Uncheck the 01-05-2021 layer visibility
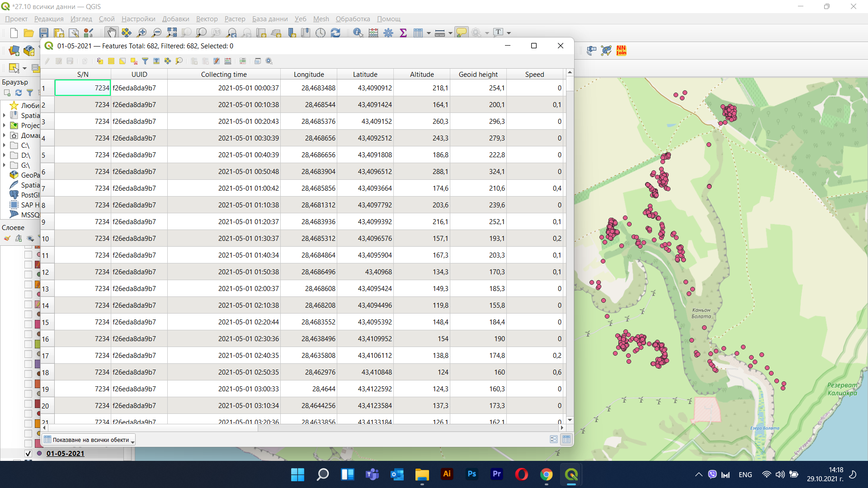 (28, 453)
